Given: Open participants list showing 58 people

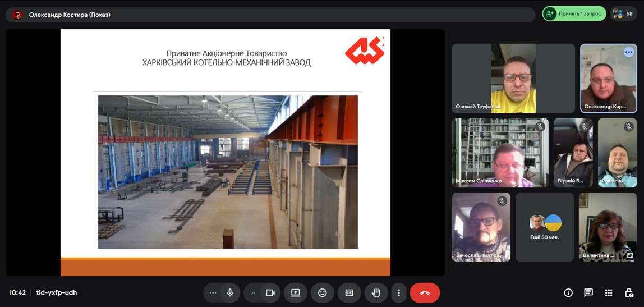Looking at the screenshot, I should pyautogui.click(x=623, y=14).
